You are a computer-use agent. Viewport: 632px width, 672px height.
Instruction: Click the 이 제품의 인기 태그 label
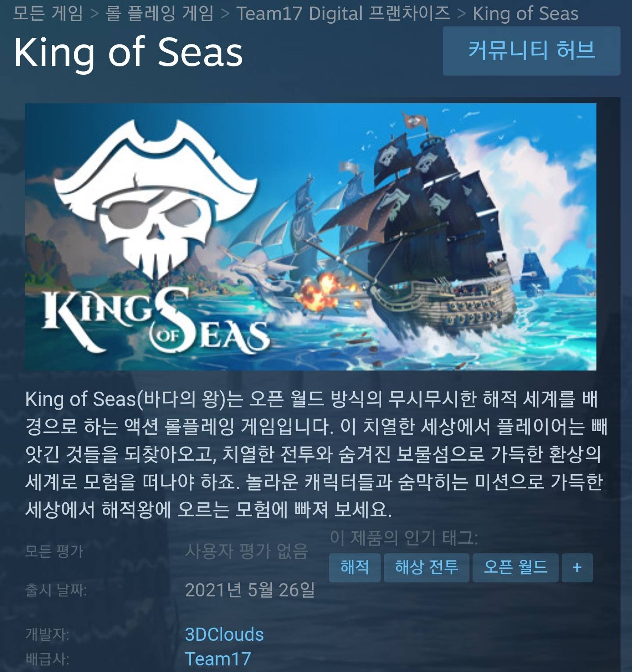pyautogui.click(x=404, y=538)
